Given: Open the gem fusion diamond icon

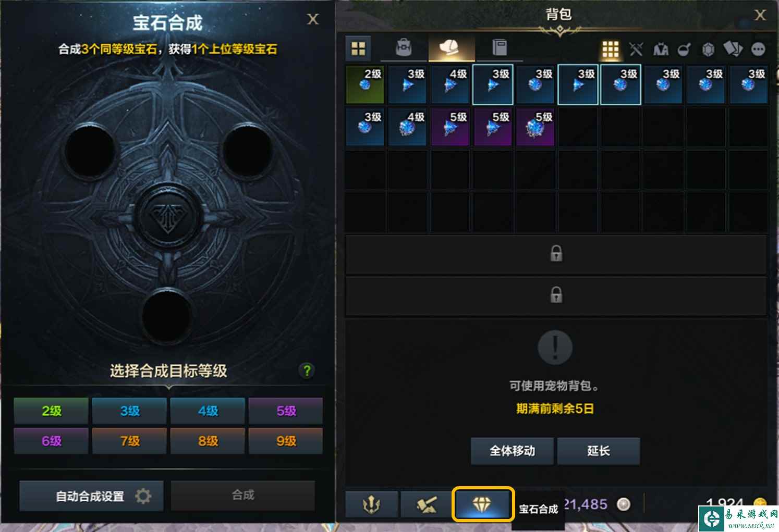Looking at the screenshot, I should pyautogui.click(x=483, y=504).
